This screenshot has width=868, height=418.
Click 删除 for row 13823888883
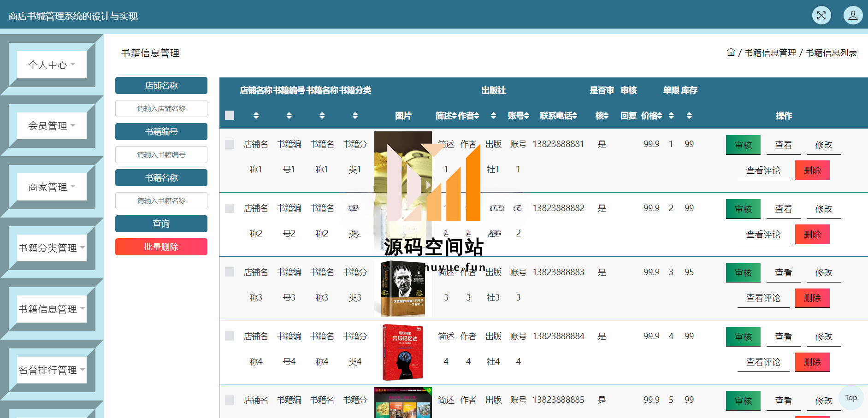pos(812,298)
